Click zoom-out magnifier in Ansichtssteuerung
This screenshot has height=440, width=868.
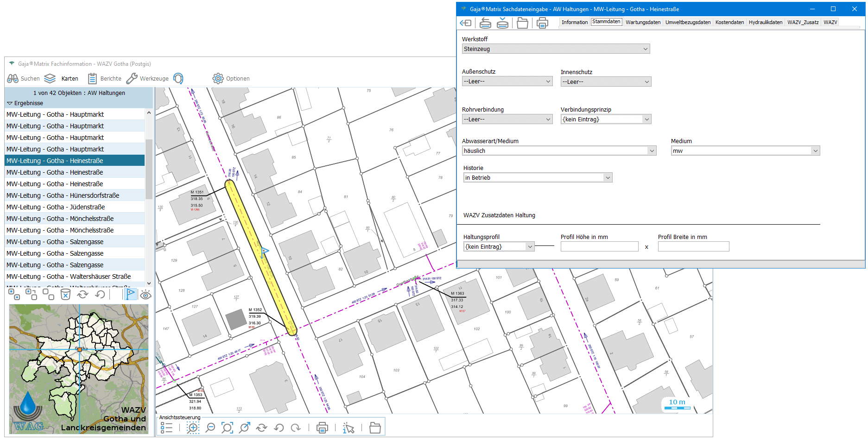210,428
